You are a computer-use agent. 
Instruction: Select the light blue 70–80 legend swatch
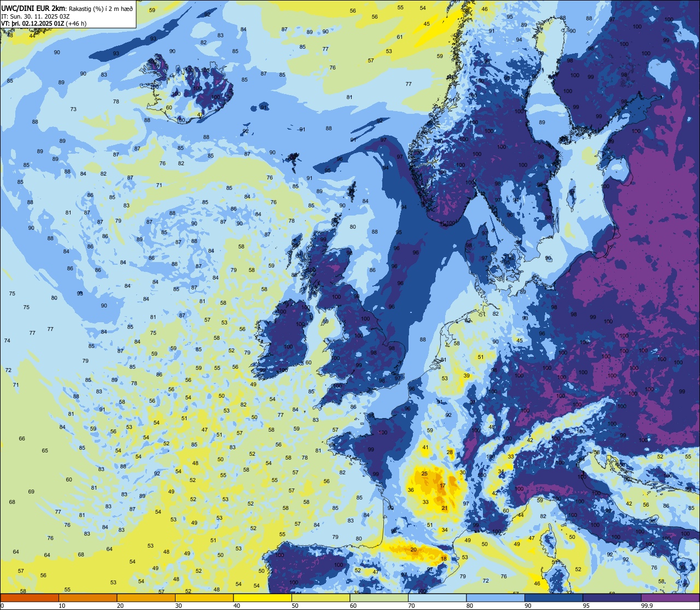coord(437,597)
